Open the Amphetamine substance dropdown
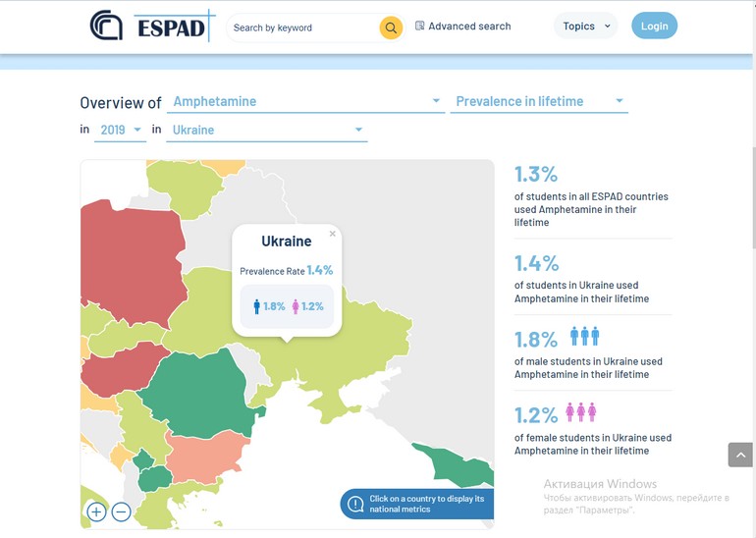This screenshot has width=756, height=538. pyautogui.click(x=437, y=101)
